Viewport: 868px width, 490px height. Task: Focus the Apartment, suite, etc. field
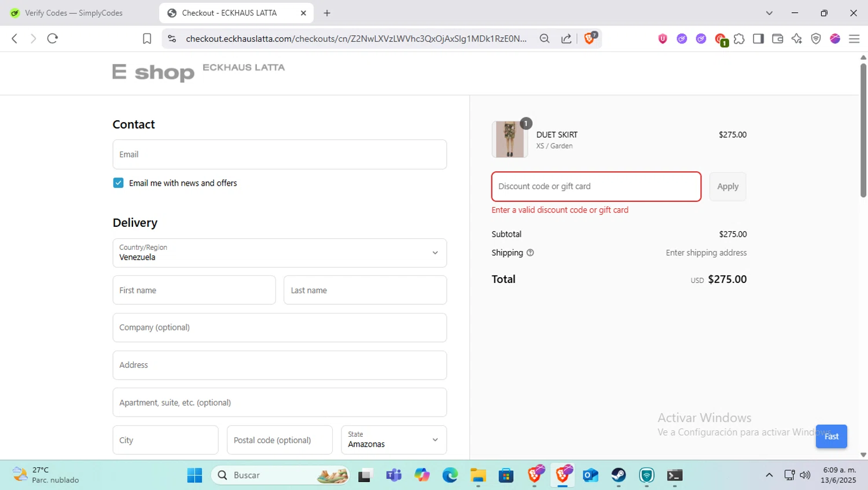coord(279,403)
